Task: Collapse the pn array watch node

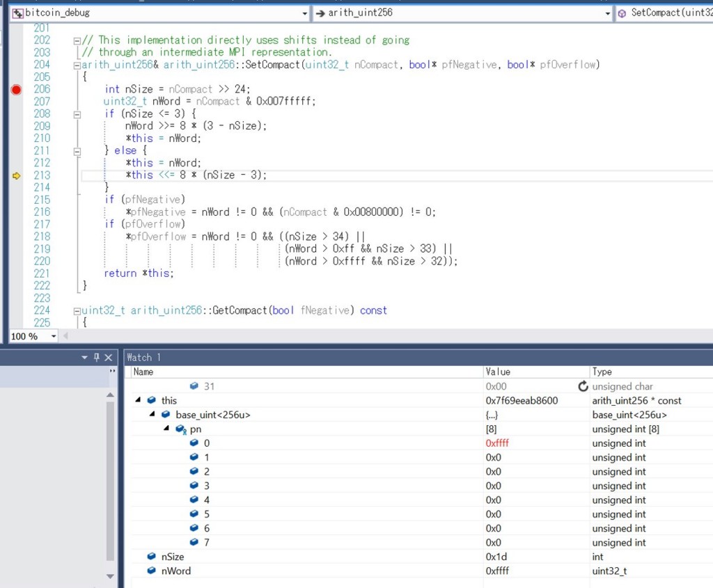Action: coord(166,428)
